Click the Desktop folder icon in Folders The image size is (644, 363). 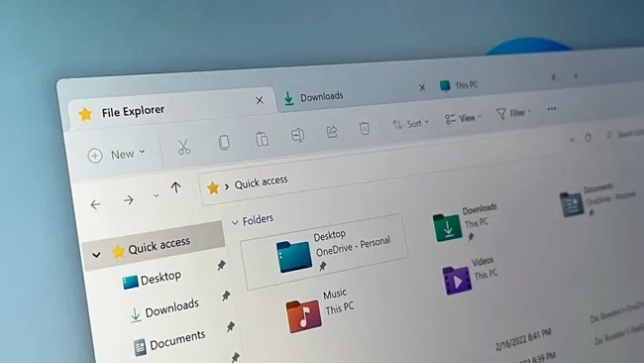(293, 257)
